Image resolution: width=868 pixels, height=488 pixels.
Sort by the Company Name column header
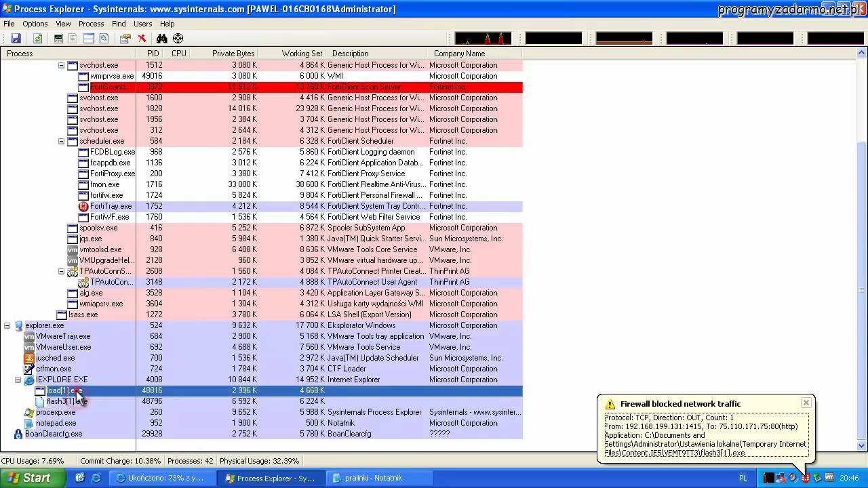click(475, 54)
